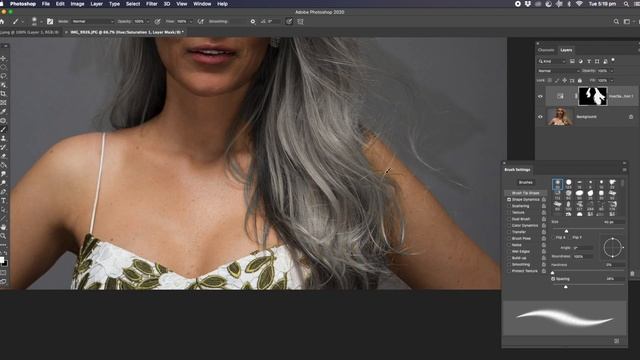Open the Brush Settings panel toggle icon

point(50,21)
